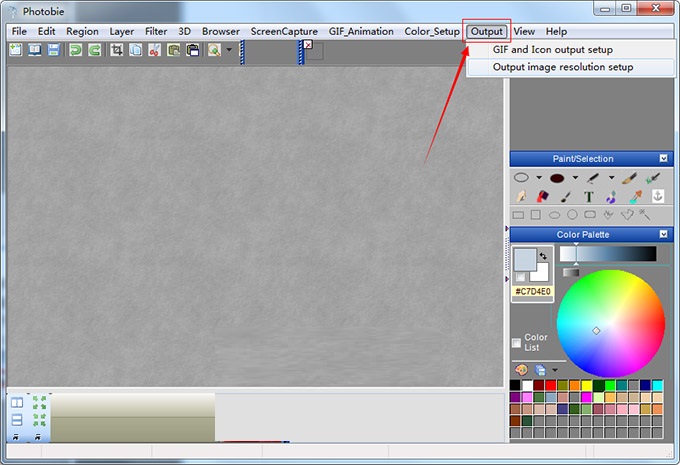Click the clipboard Paste icon
This screenshot has width=680, height=465.
173,50
